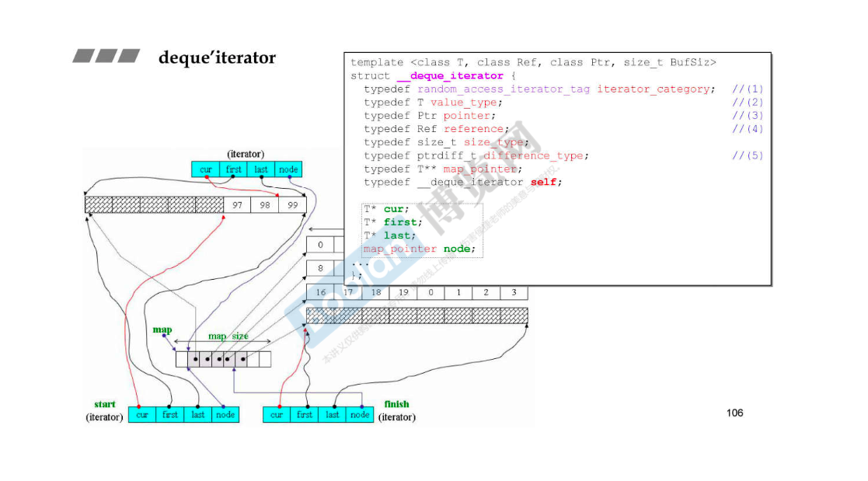The height and width of the screenshot is (481, 868).
Task: Click the "(iterator)" label under finish
Action: (x=397, y=417)
